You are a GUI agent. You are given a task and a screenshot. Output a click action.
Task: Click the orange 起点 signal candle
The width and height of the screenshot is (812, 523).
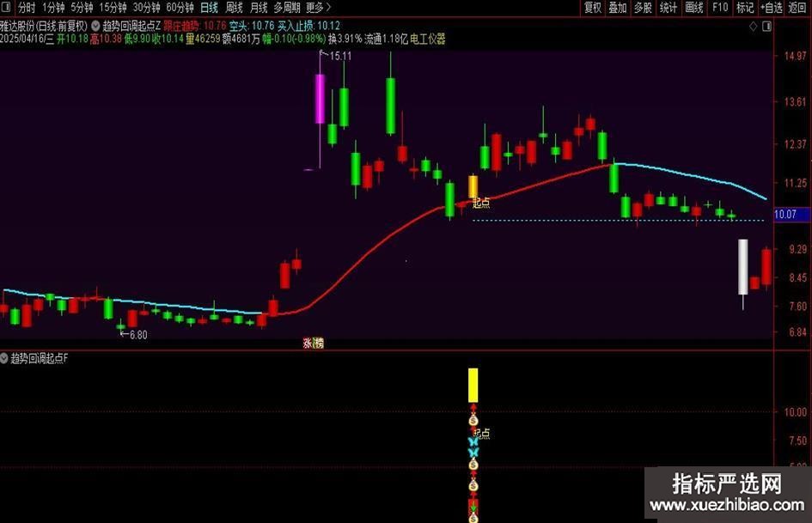[473, 186]
